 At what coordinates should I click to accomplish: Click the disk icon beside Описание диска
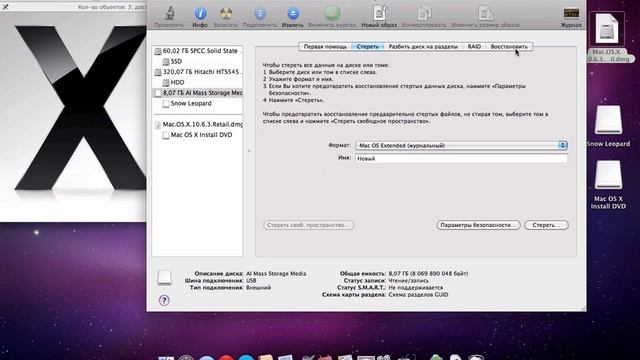point(164,278)
